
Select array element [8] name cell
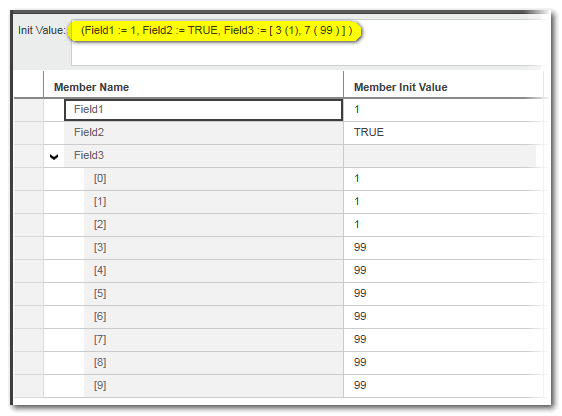click(213, 362)
